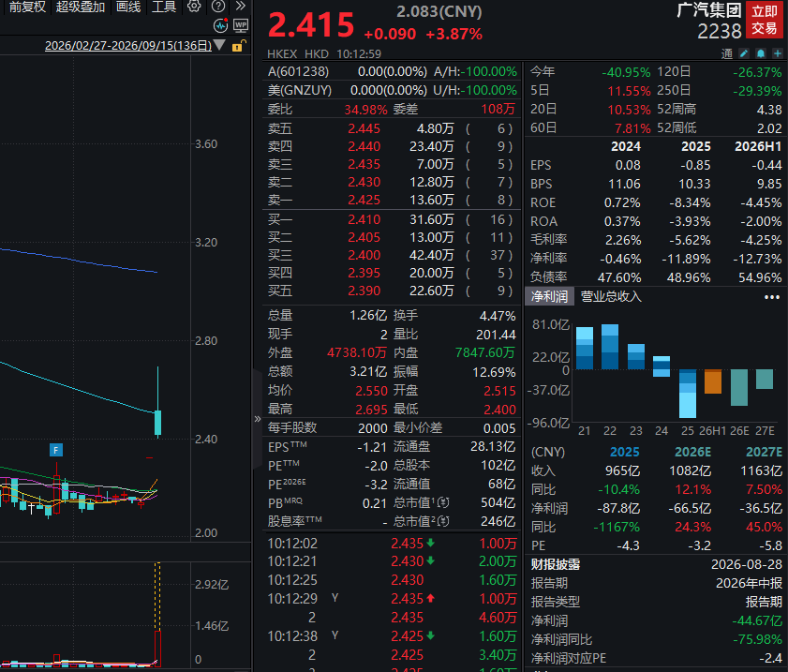Click 今年 return -40.95%
The image size is (788, 672).
[x=626, y=72]
